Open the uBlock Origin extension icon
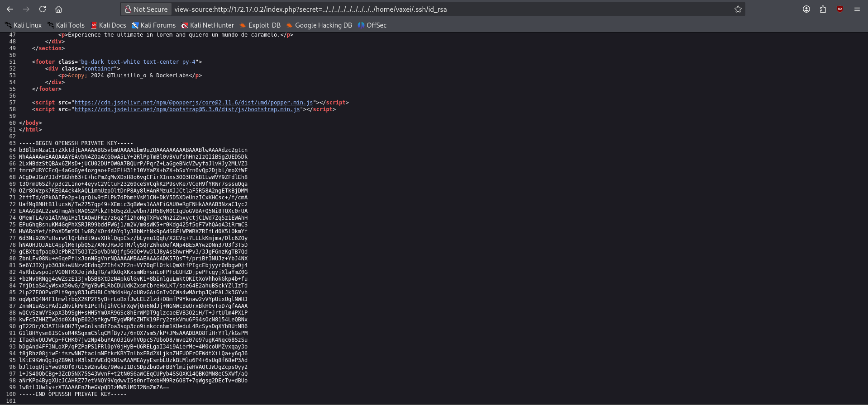 point(840,9)
